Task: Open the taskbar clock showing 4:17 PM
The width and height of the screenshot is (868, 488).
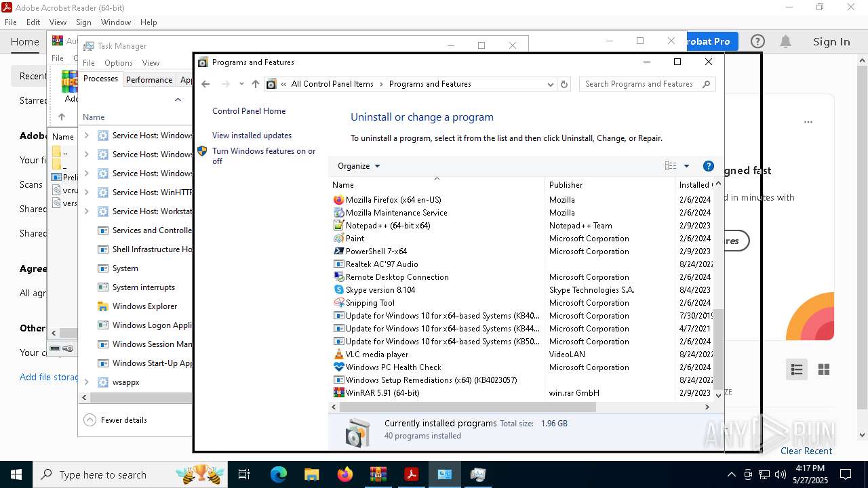Action: pyautogui.click(x=810, y=474)
